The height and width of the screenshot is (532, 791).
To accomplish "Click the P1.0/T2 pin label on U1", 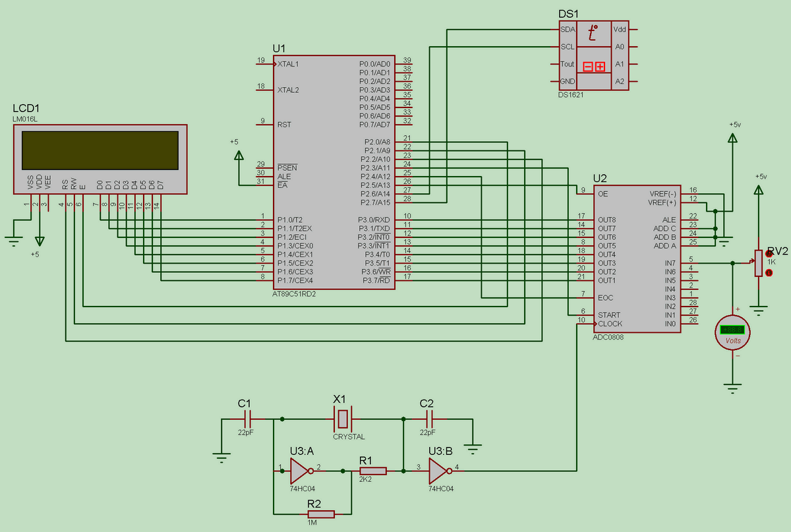I will point(290,220).
